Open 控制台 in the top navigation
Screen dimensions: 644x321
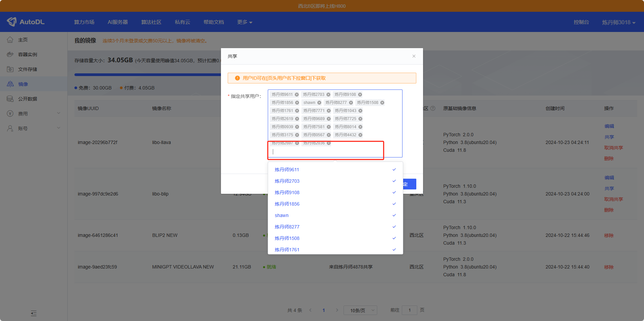(581, 22)
